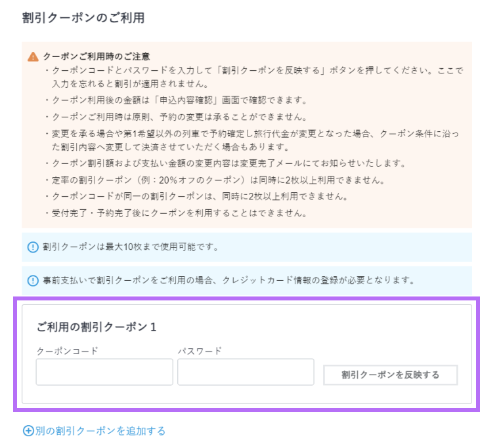This screenshot has width=499, height=448.
Task: Click the クーポンコード field label
Action: point(67,351)
